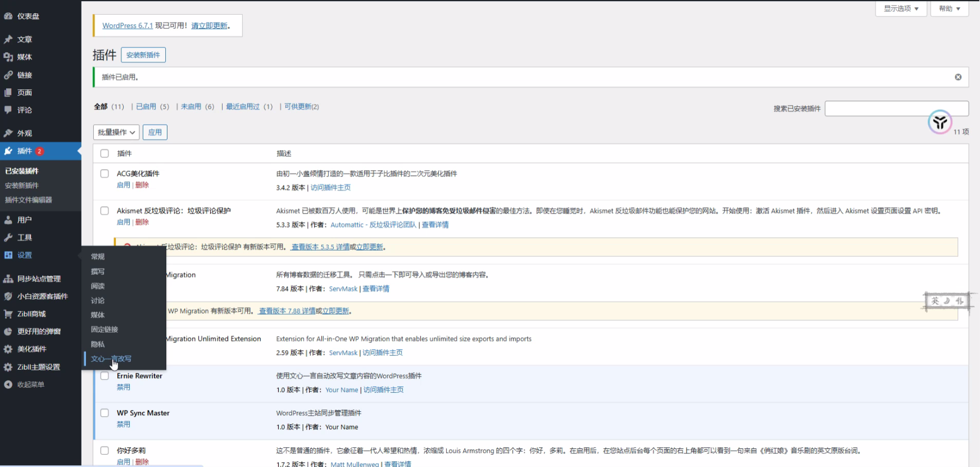The width and height of the screenshot is (980, 467).
Task: Click the shopping cart icon for Zibll商城
Action: pyautogui.click(x=8, y=314)
